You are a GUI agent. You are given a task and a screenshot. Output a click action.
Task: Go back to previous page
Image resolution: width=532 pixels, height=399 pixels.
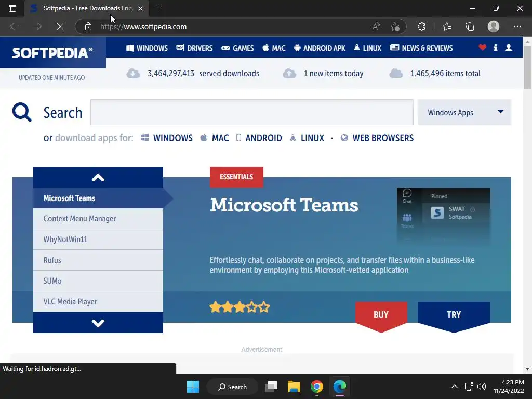click(x=15, y=26)
